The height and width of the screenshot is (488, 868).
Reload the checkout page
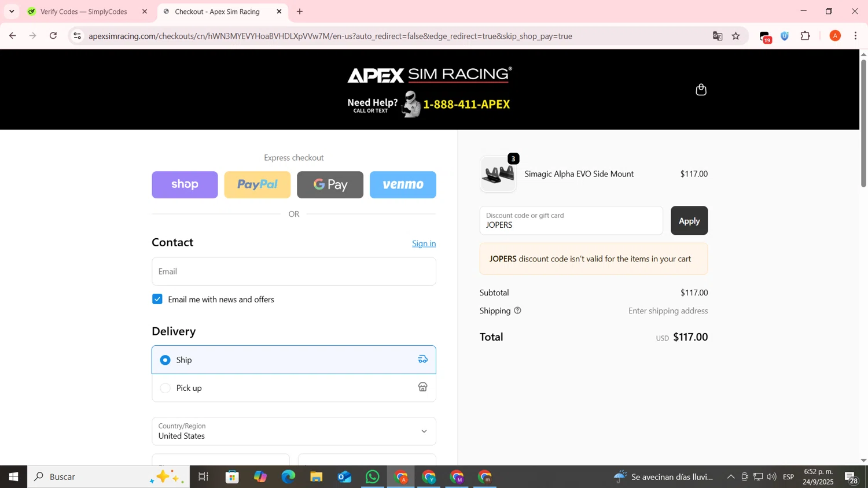point(53,36)
